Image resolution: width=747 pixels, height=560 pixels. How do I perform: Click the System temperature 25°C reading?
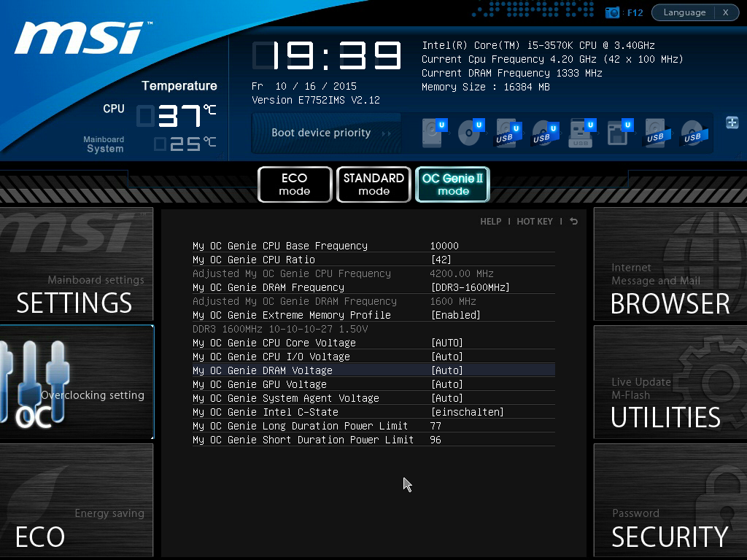186,144
